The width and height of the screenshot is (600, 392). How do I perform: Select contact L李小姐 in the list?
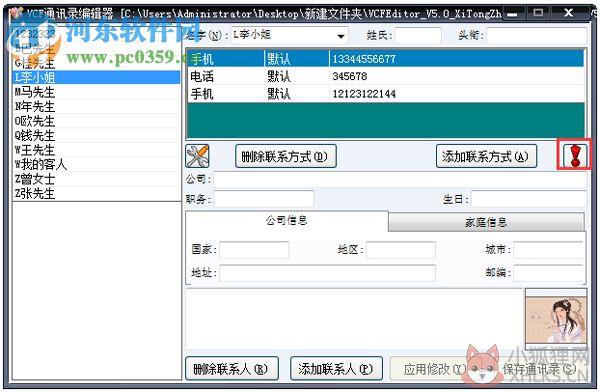tap(96, 77)
